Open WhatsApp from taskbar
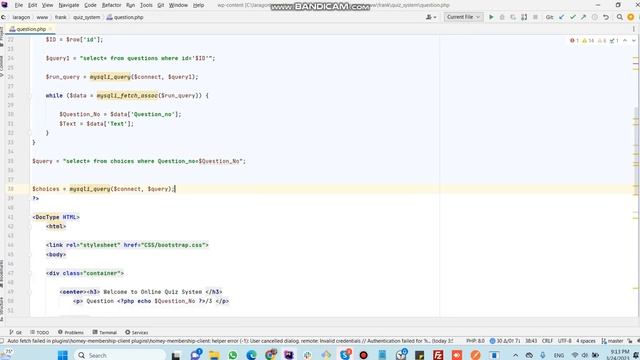Image resolution: width=640 pixels, height=360 pixels. click(233, 355)
